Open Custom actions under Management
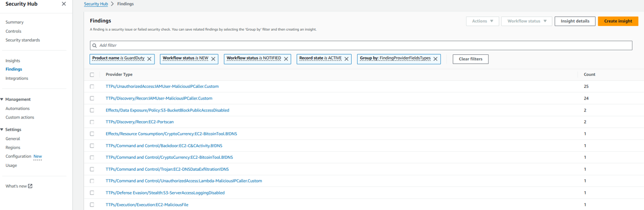 click(x=20, y=118)
